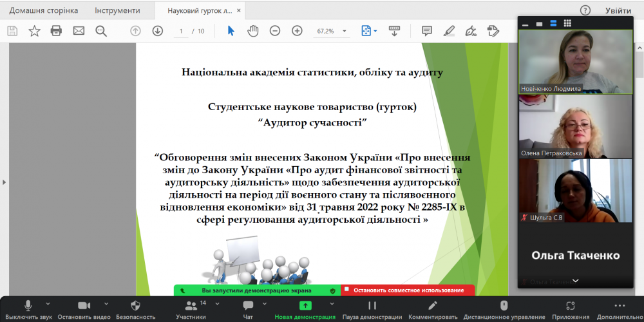
Task: Open the highlighter pen tool
Action: [449, 30]
